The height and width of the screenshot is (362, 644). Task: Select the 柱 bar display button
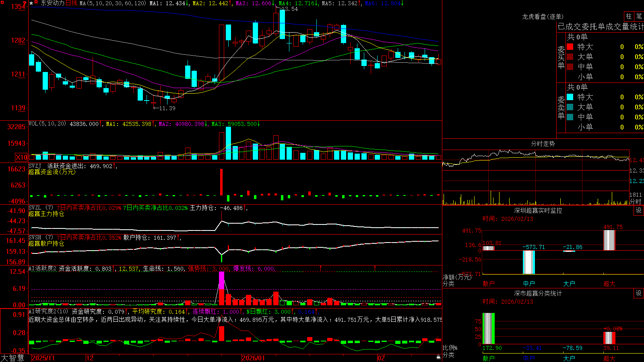pos(629,16)
